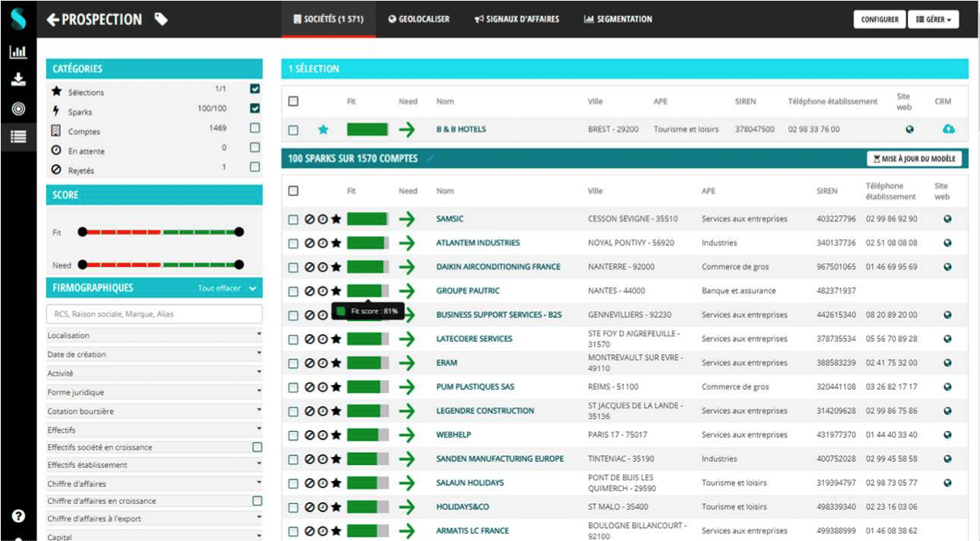The image size is (980, 541).
Task: Check the En attente category checkbox
Action: (x=255, y=147)
